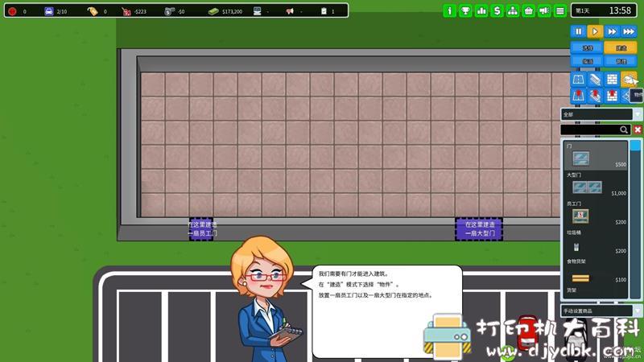Set triple fast-forward speed
644x362 pixels.
629,31
